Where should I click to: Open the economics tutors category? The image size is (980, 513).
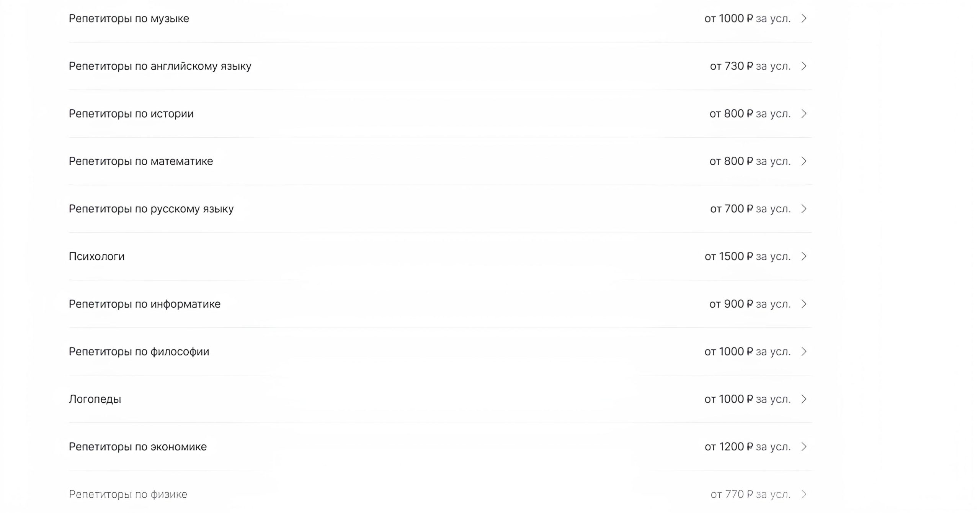point(137,447)
